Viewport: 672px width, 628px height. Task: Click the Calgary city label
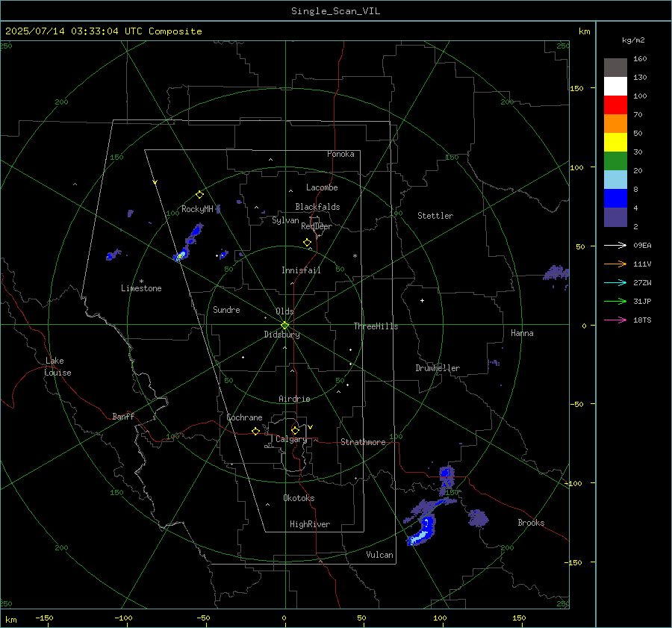pos(291,439)
